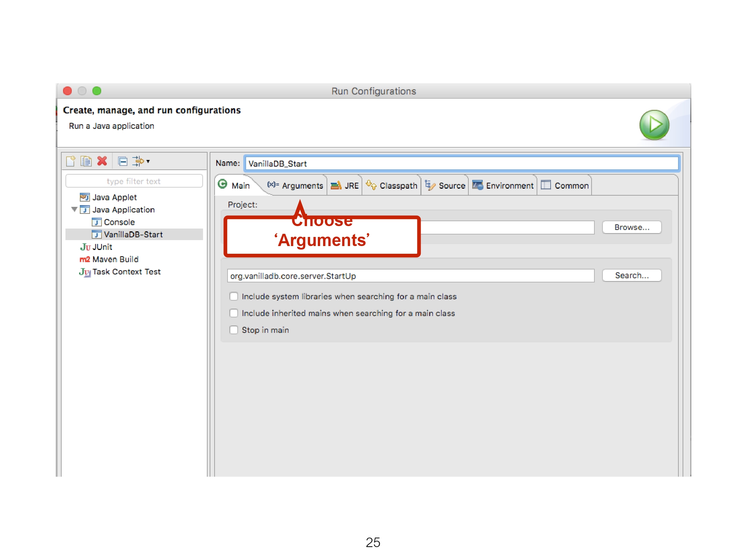Select the JUnit configuration type
This screenshot has width=747, height=560.
point(102,247)
